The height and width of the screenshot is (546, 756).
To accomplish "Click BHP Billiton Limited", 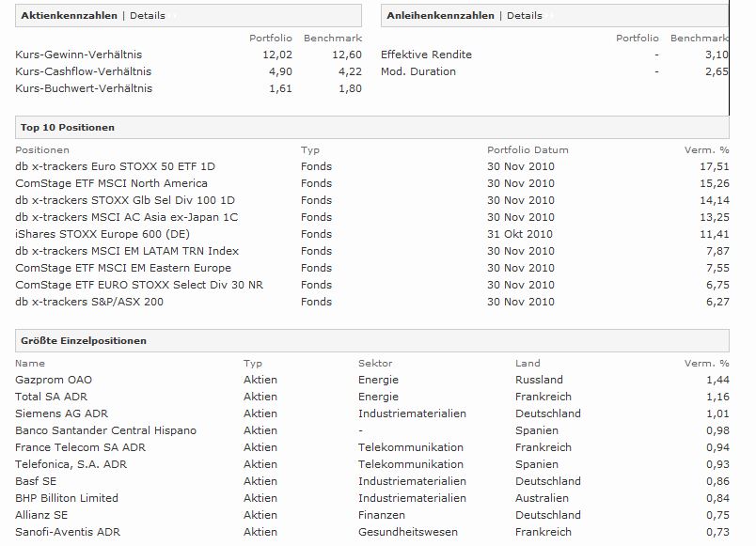I will pyautogui.click(x=67, y=498).
